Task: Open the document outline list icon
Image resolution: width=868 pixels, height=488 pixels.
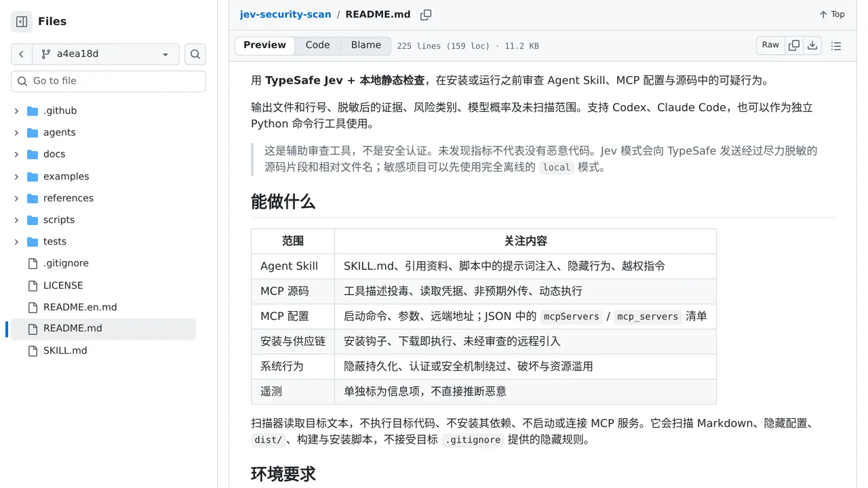Action: tap(836, 46)
